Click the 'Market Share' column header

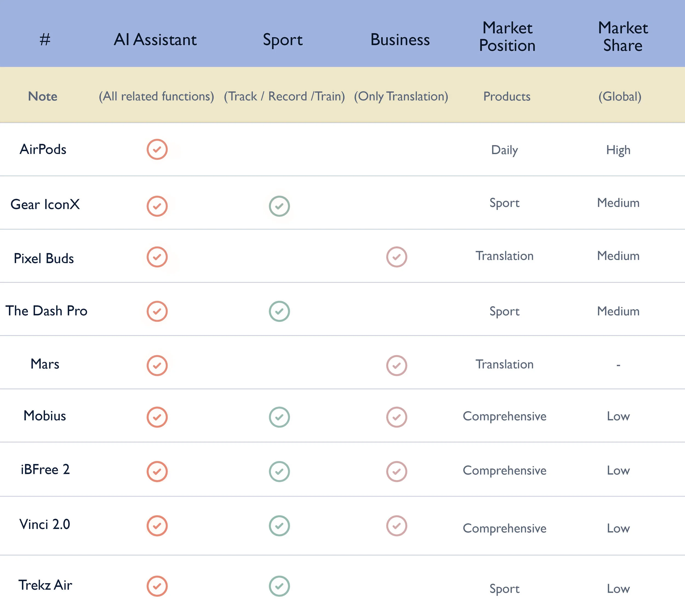point(623,37)
